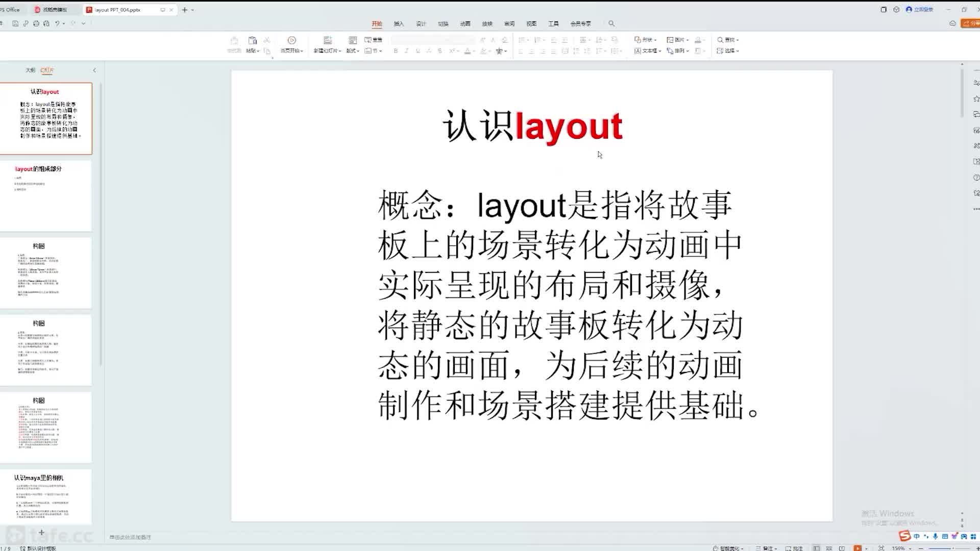Screen dimensions: 980x551
Task: Click the ribbon search magnifier icon
Action: point(611,23)
